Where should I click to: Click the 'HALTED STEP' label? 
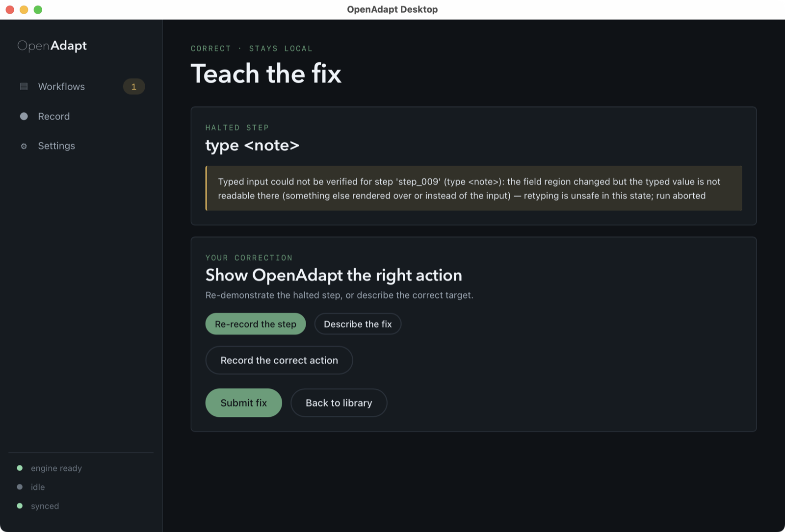pos(237,127)
